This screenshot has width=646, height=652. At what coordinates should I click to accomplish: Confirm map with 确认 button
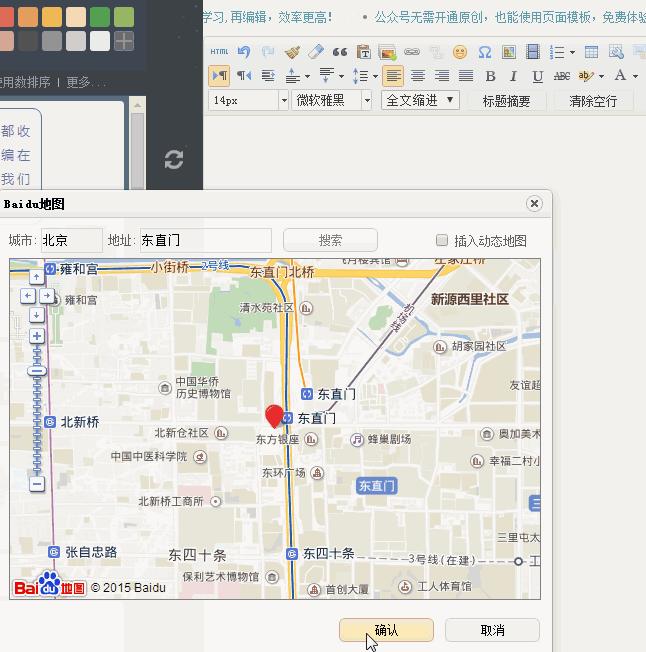click(387, 630)
